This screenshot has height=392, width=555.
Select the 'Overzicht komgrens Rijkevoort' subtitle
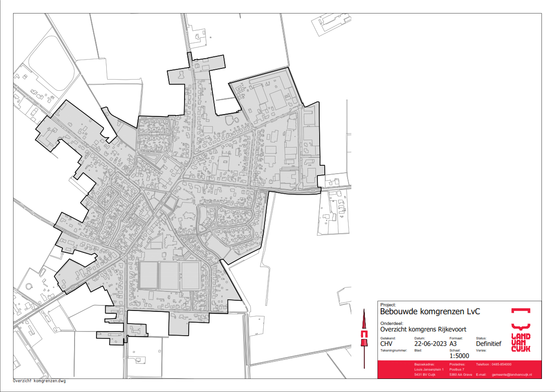tap(423, 329)
